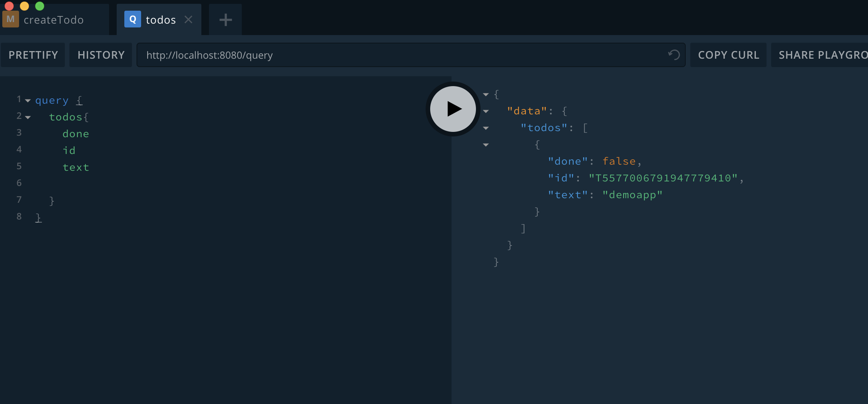Screen dimensions: 868x404
Task: Click the "done" key in response
Action: (568, 161)
